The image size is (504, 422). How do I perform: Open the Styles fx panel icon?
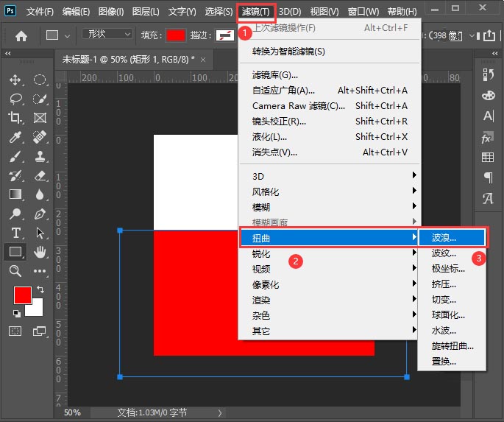[x=487, y=137]
